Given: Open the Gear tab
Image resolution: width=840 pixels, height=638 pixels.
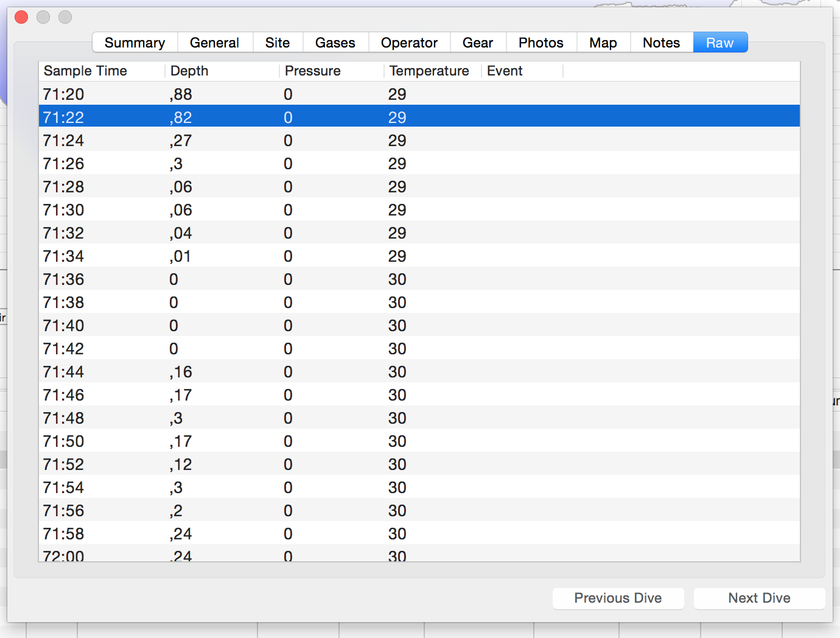Looking at the screenshot, I should coord(478,43).
